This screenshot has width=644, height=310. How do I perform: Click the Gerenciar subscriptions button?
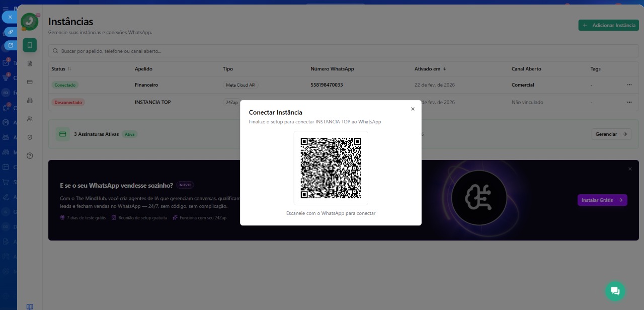(x=611, y=134)
